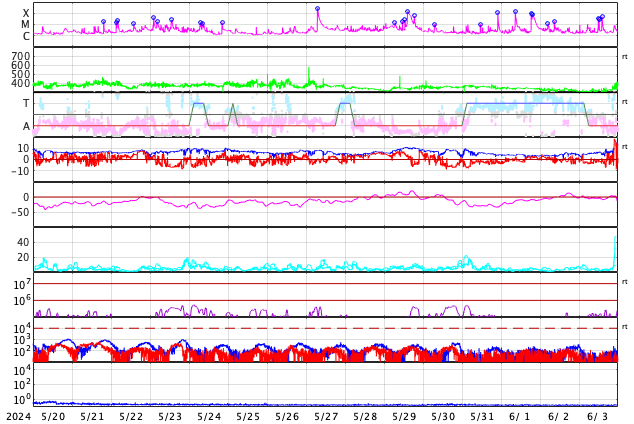Select the 5/25 date label

[x=248, y=416]
